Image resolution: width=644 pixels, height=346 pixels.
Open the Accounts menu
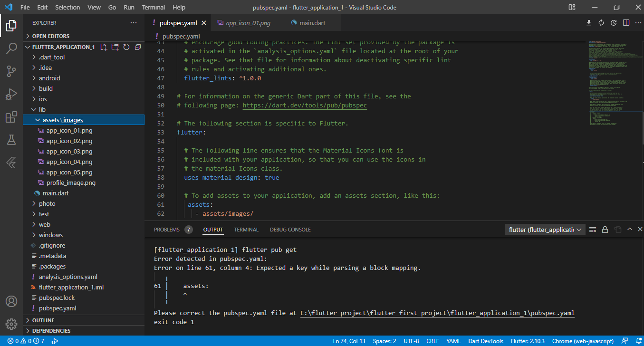(11, 301)
